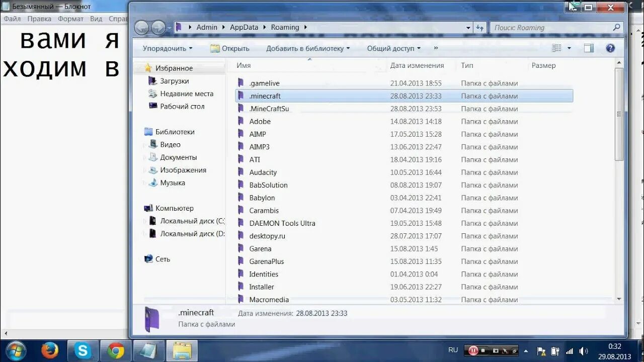This screenshot has height=362, width=644.
Task: Open the Windows Start orb
Action: click(16, 350)
